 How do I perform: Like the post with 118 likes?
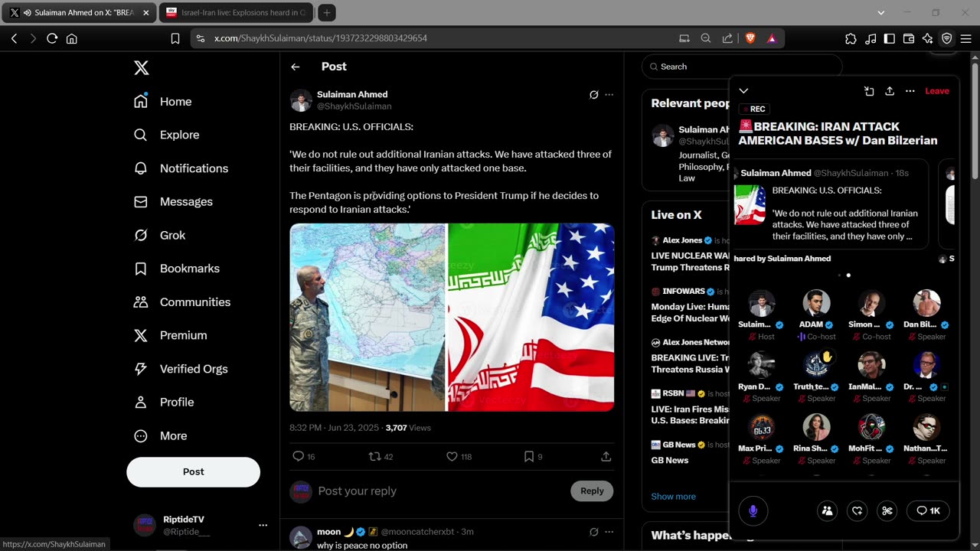pos(459,456)
